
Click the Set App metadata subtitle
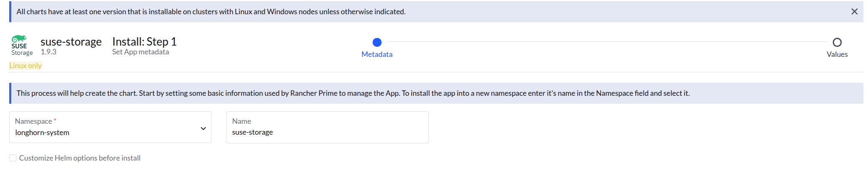tap(140, 52)
